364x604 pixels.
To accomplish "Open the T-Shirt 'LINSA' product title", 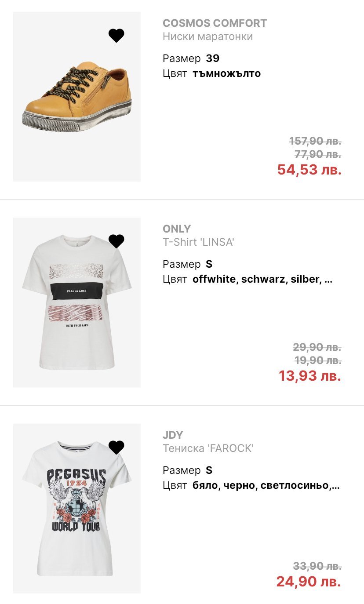I will 198,242.
